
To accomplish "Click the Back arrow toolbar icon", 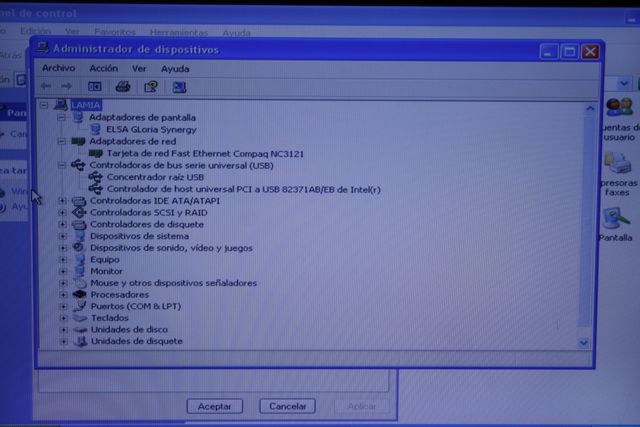I will coord(46,86).
